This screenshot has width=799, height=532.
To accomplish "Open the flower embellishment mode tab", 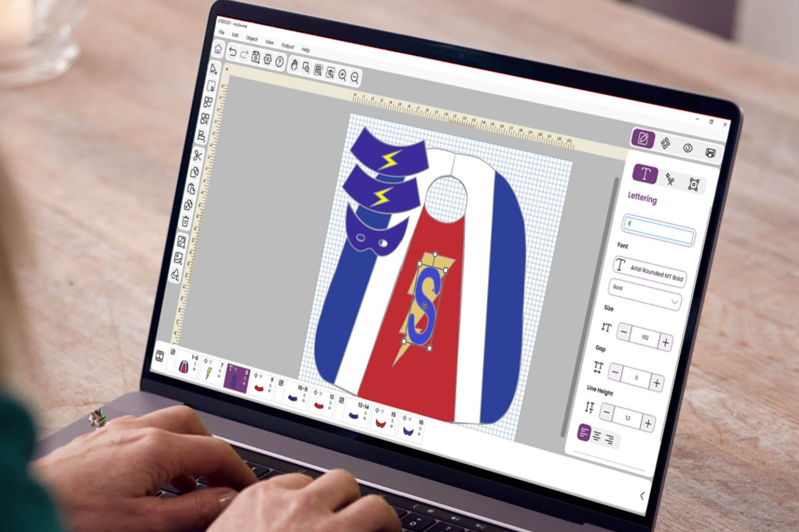I will 666,144.
